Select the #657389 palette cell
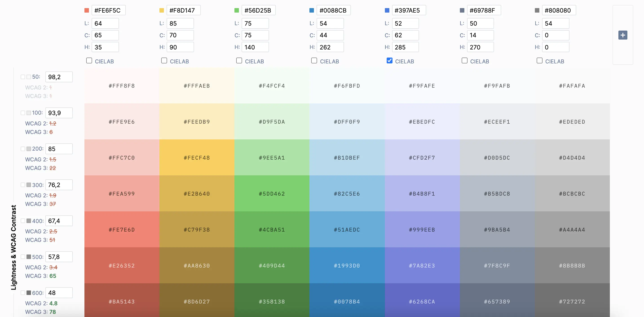Image resolution: width=644 pixels, height=317 pixels. coord(497,300)
